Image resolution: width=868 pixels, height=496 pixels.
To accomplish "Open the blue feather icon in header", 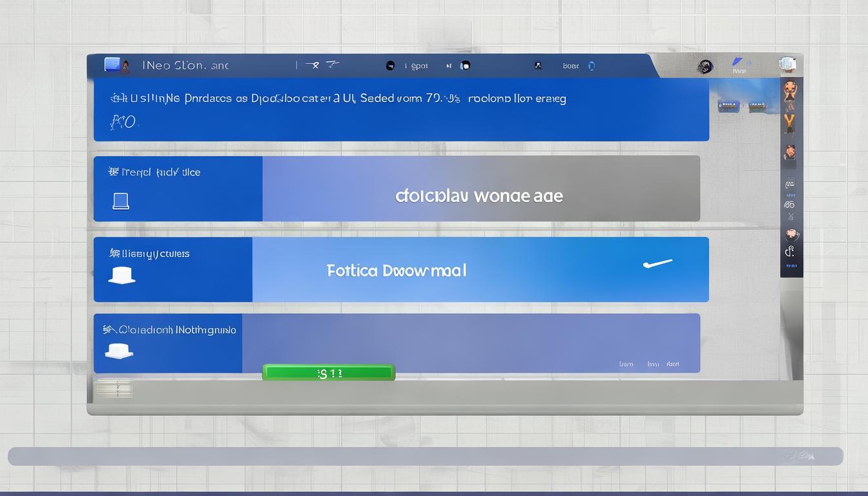I will (x=738, y=63).
